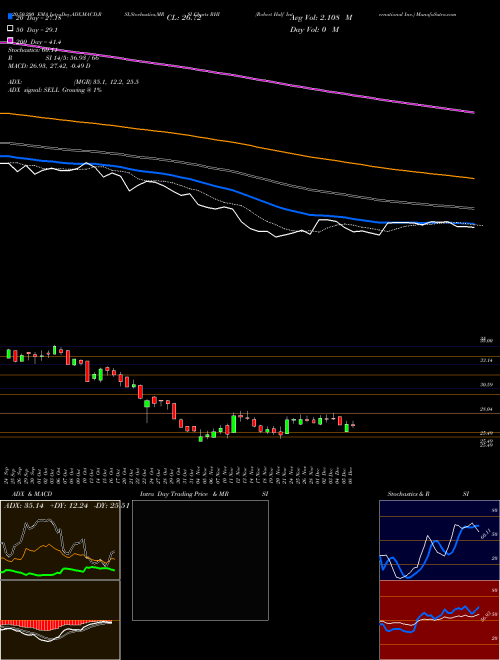
Task: Click the MACD histogram panel with red bars
Action: tap(60, 620)
